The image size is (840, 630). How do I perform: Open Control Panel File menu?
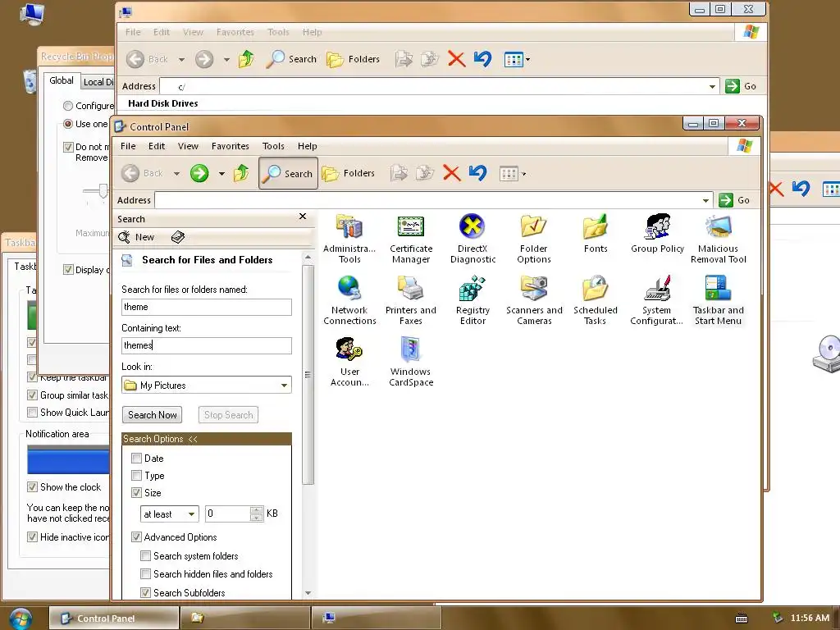(127, 146)
